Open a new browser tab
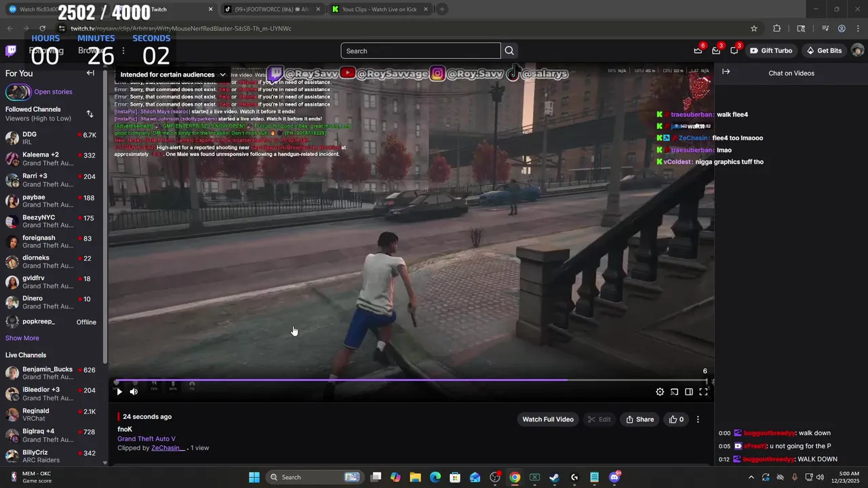This screenshot has width=868, height=488. point(442,9)
